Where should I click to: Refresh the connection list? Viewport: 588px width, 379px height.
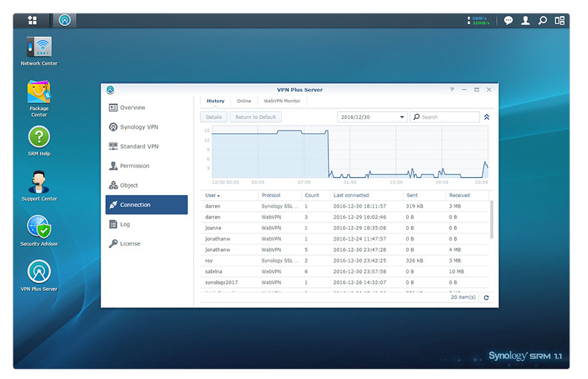coord(486,298)
